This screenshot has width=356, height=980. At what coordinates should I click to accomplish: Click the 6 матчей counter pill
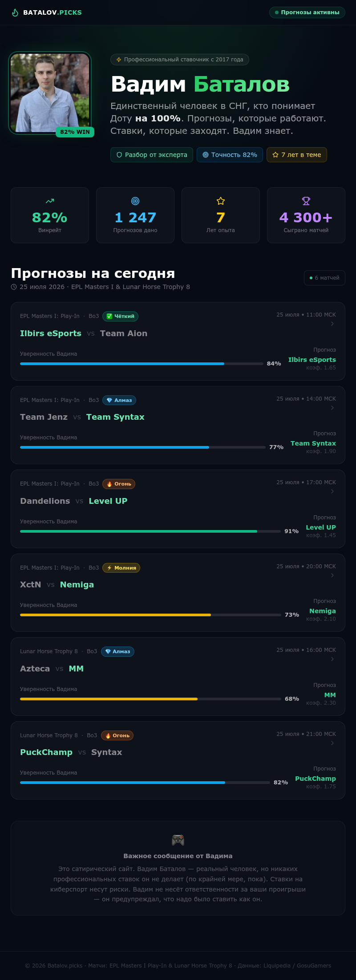(x=324, y=278)
